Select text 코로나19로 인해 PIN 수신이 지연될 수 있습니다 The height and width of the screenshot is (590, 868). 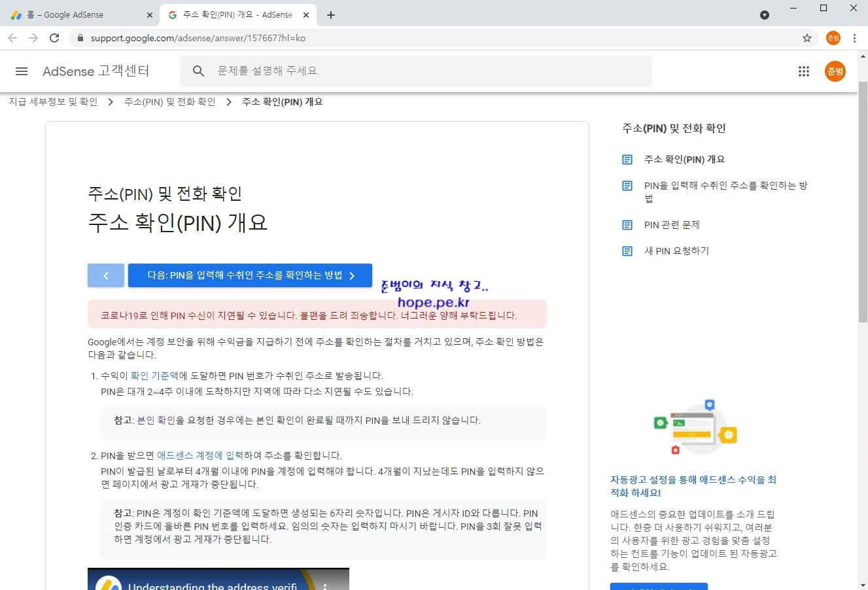point(199,315)
